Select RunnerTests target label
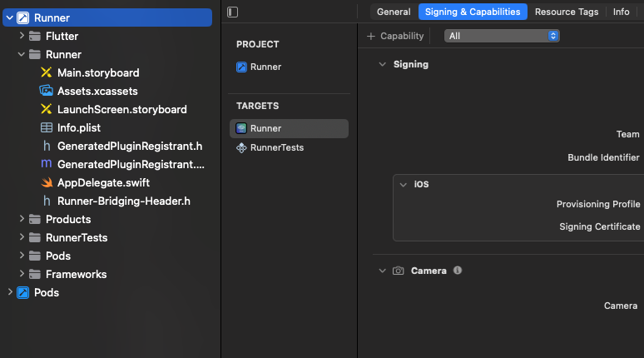Screen dimensions: 644x358 (277, 147)
